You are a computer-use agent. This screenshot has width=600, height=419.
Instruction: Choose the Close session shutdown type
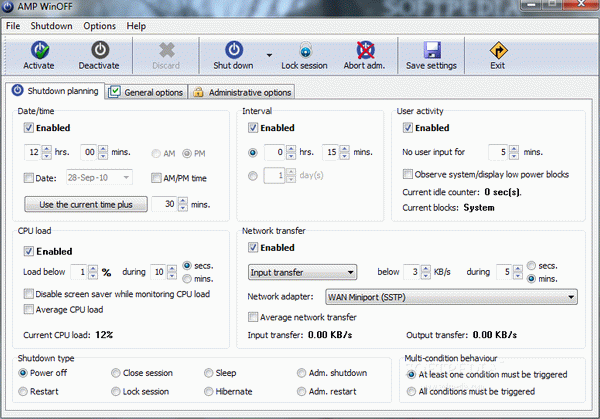coord(116,373)
